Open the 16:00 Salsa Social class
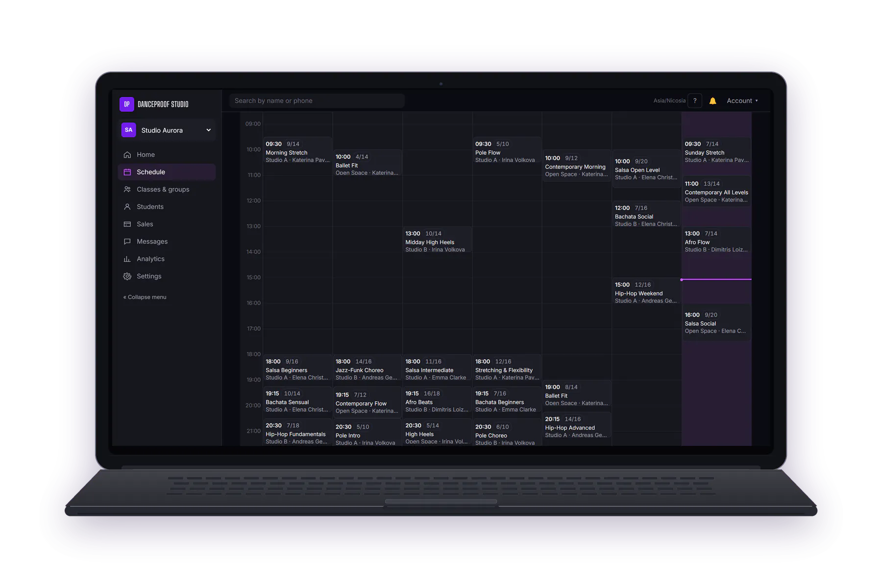882x588 pixels. [x=716, y=322]
